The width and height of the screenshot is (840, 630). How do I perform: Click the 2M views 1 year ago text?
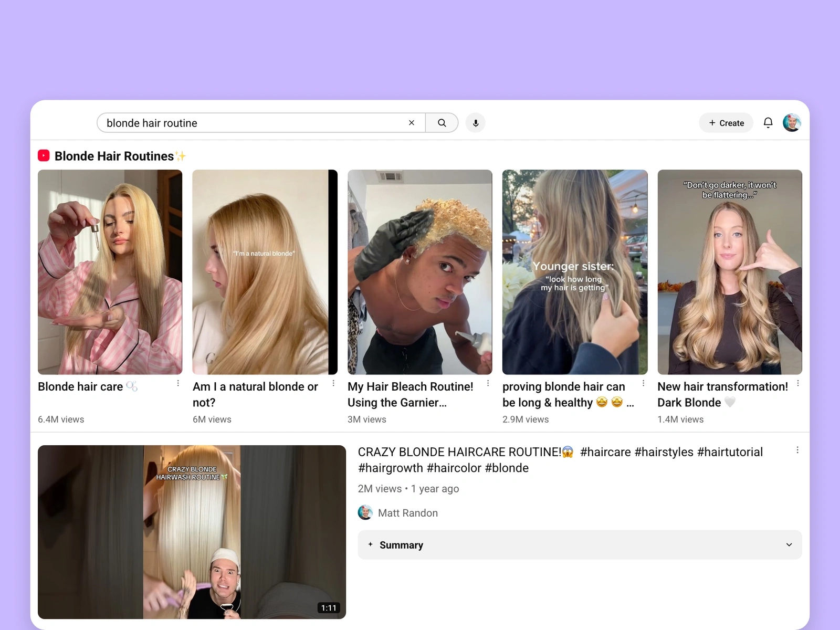[x=408, y=489]
